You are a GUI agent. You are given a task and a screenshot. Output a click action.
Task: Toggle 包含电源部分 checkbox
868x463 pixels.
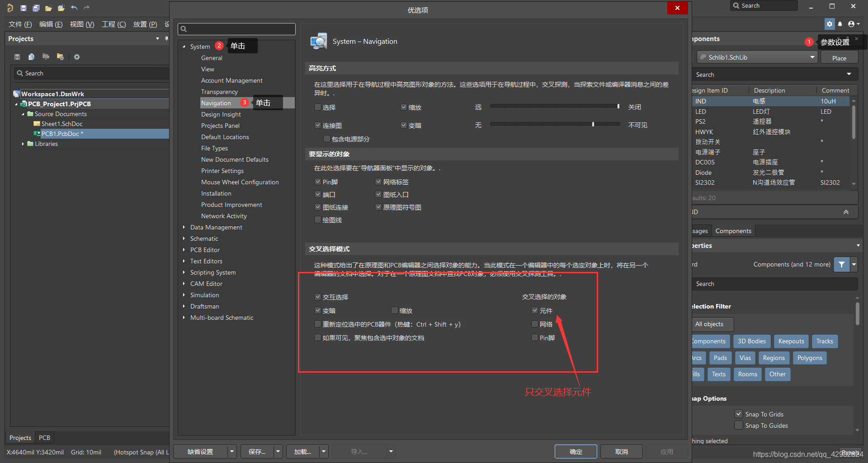[x=326, y=139]
